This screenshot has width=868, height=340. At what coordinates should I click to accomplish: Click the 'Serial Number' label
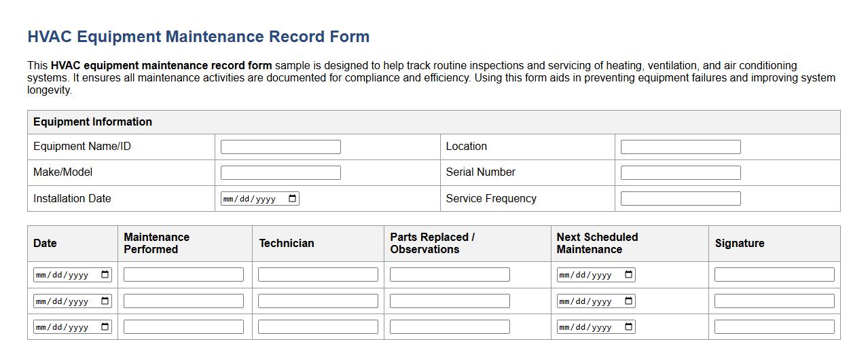click(481, 172)
